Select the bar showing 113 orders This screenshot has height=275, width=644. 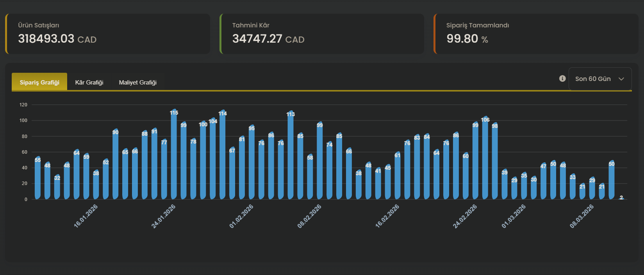tap(291, 156)
